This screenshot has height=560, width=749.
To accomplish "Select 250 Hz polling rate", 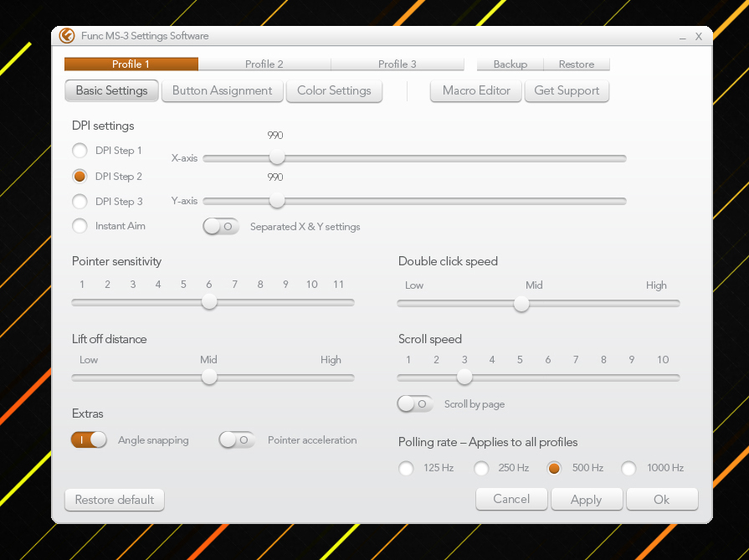I will [481, 468].
